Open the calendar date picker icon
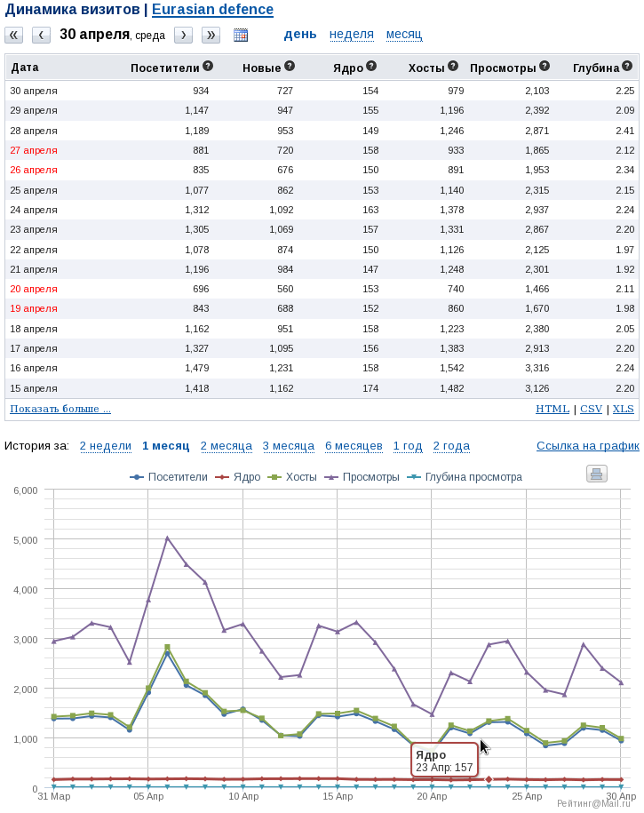Screen dimensions: 644x813 [241, 36]
